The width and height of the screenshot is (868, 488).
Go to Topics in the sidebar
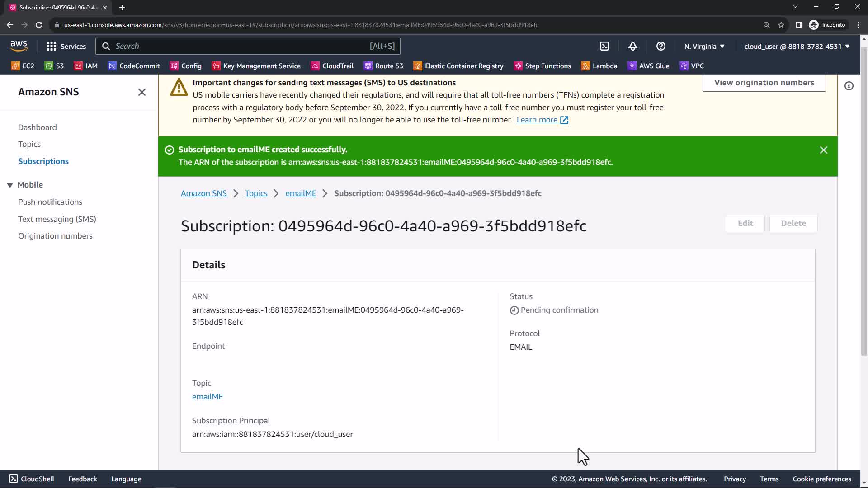pos(29,144)
